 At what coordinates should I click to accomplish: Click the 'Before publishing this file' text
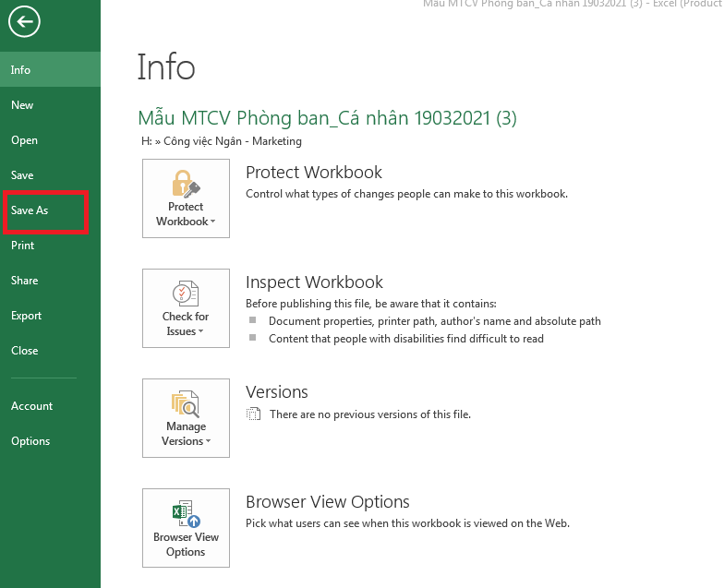point(371,303)
